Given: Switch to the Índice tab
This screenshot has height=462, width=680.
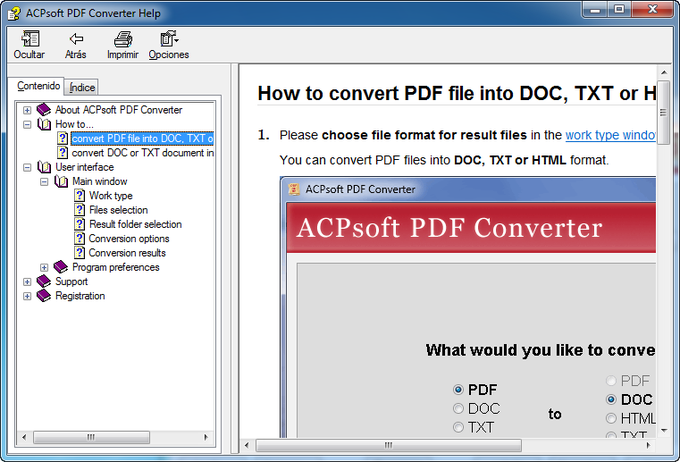Looking at the screenshot, I should (x=82, y=88).
